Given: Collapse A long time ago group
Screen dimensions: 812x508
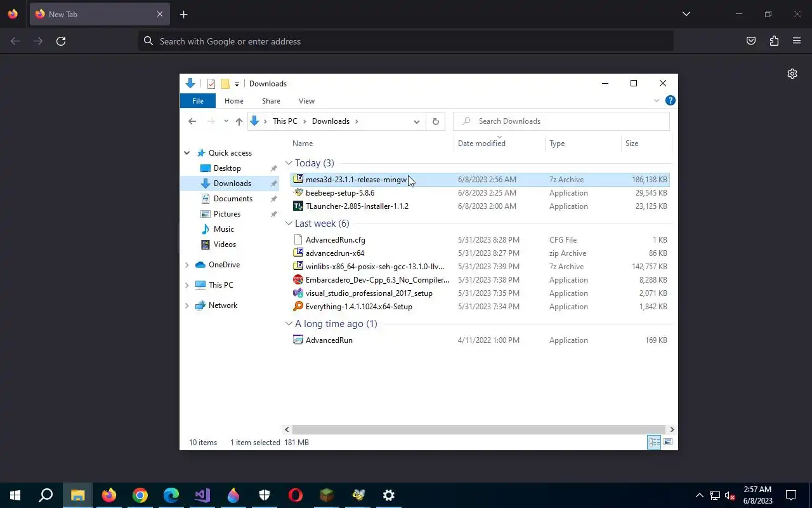Looking at the screenshot, I should (x=289, y=324).
